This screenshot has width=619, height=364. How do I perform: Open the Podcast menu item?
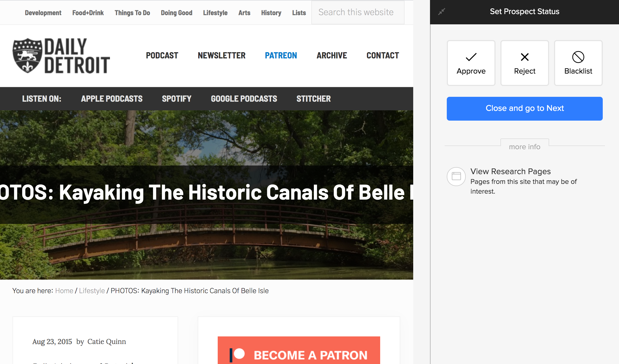[162, 55]
